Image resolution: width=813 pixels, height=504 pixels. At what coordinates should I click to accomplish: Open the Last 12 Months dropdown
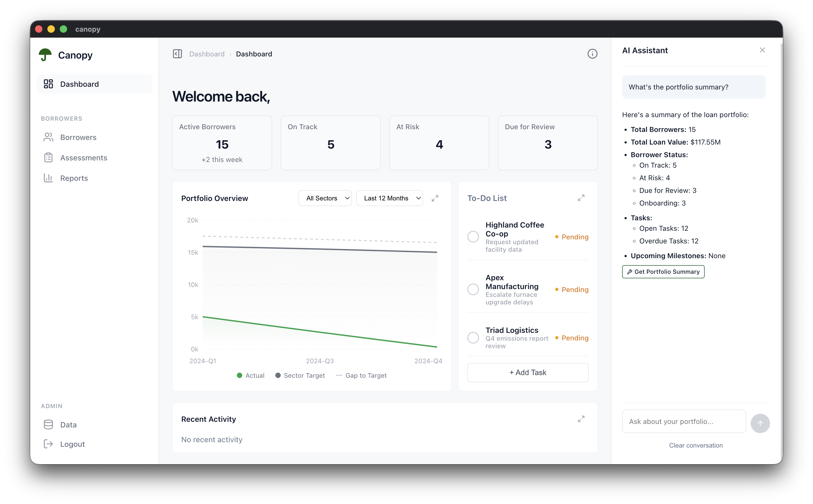390,198
